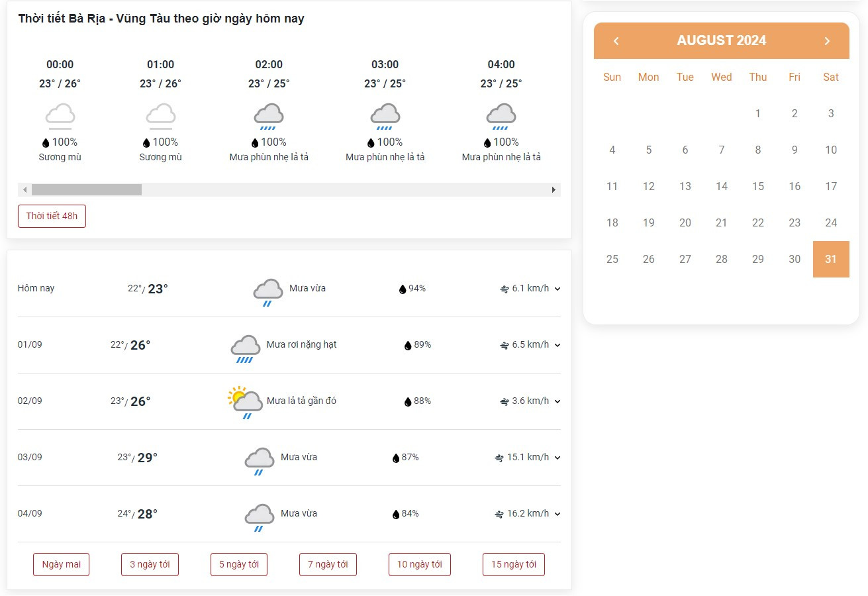Open the 7 ngày tới forecast
Screen dimensions: 868x596
point(328,564)
